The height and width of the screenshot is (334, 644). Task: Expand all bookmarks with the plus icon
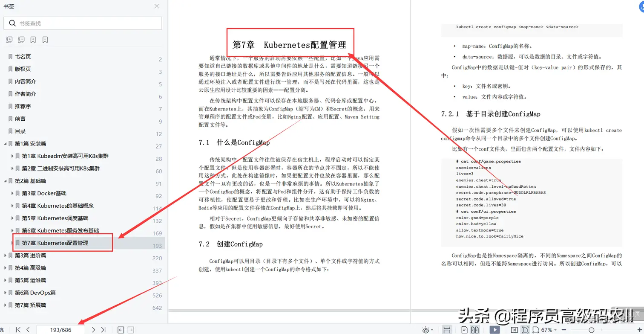[9, 39]
